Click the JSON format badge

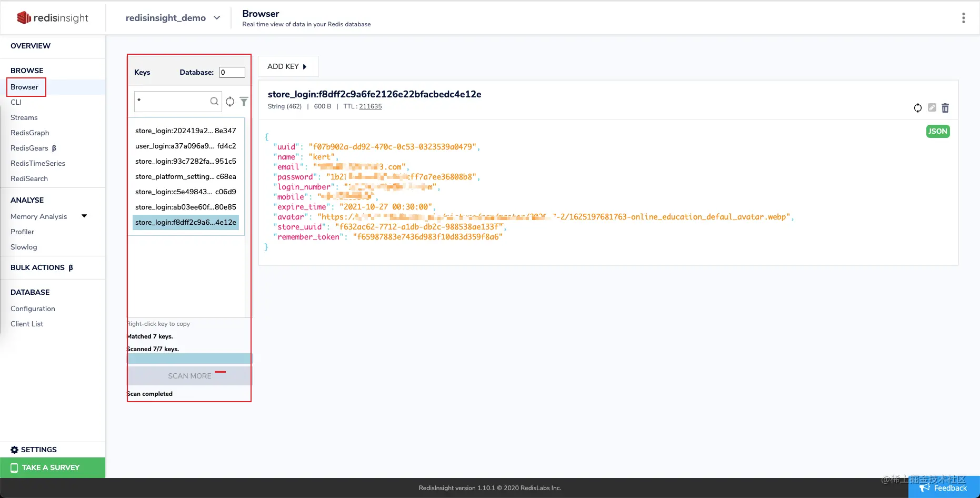coord(938,131)
